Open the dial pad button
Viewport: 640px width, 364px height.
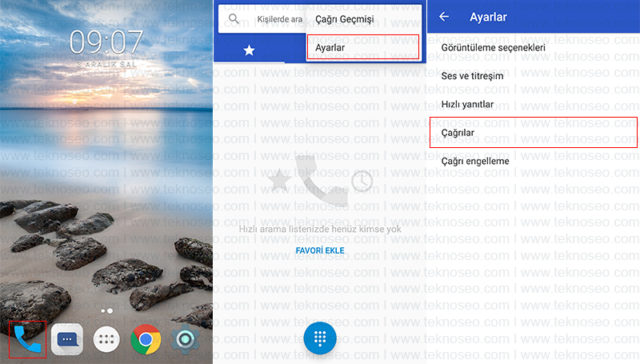tap(320, 338)
